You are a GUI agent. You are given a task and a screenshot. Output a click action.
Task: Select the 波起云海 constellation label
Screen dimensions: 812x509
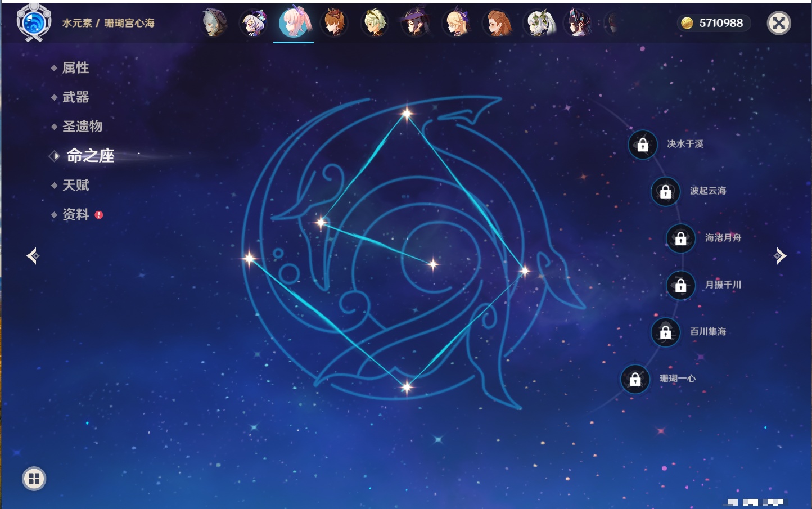(708, 191)
